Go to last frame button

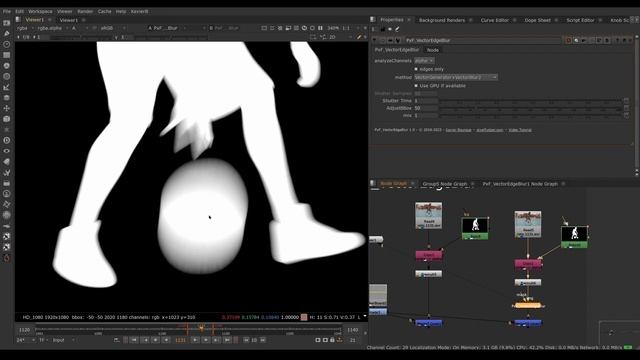pyautogui.click(x=227, y=340)
